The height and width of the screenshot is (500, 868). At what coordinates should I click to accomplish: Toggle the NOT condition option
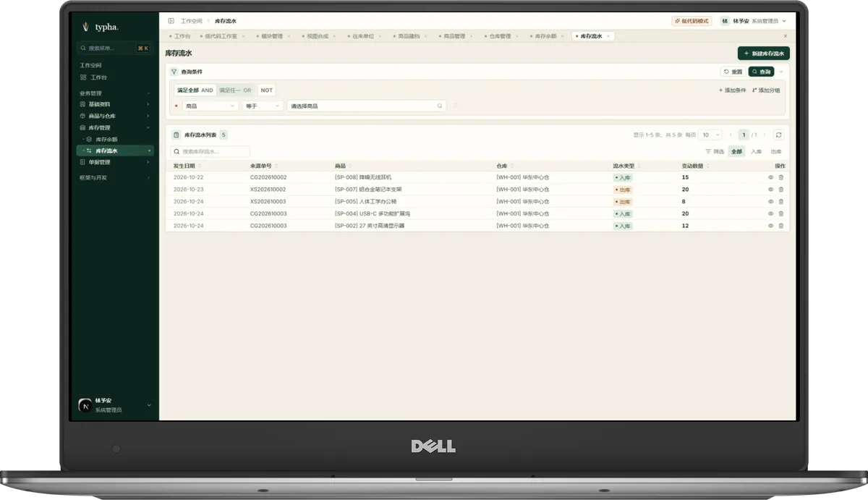click(x=267, y=90)
